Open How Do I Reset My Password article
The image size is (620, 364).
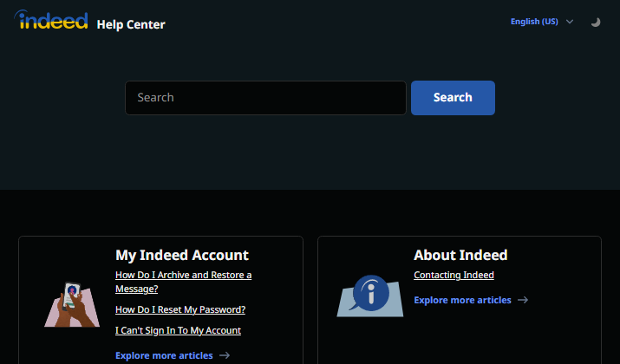[180, 309]
